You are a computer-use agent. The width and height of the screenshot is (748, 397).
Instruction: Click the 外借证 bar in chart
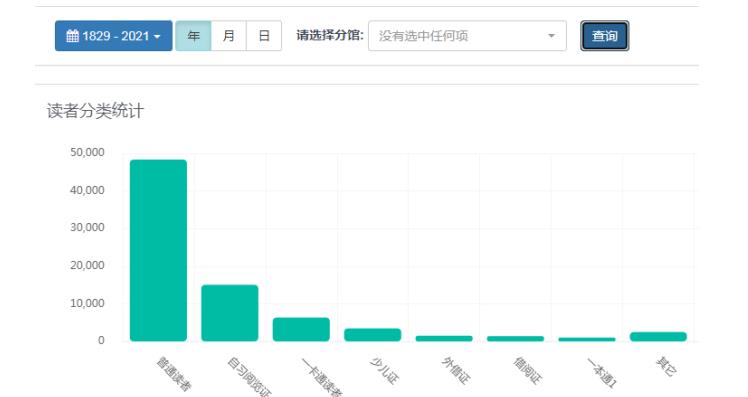444,338
